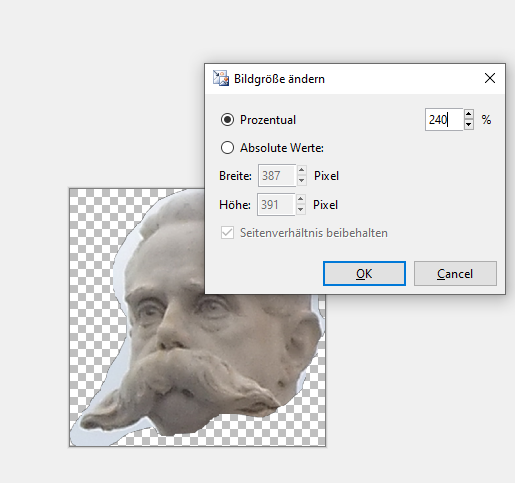Increment the Breite value with up arrow
This screenshot has width=515, height=483.
(x=301, y=170)
